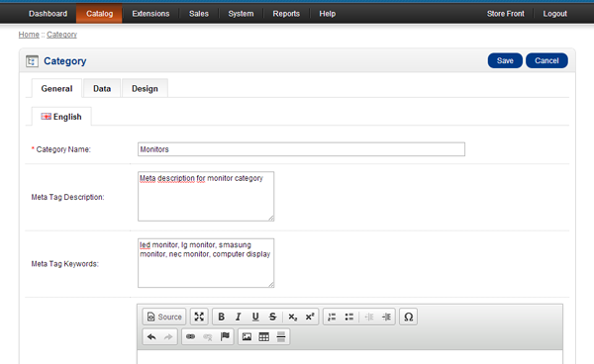Follow the Category breadcrumb link
594x364 pixels.
61,35
